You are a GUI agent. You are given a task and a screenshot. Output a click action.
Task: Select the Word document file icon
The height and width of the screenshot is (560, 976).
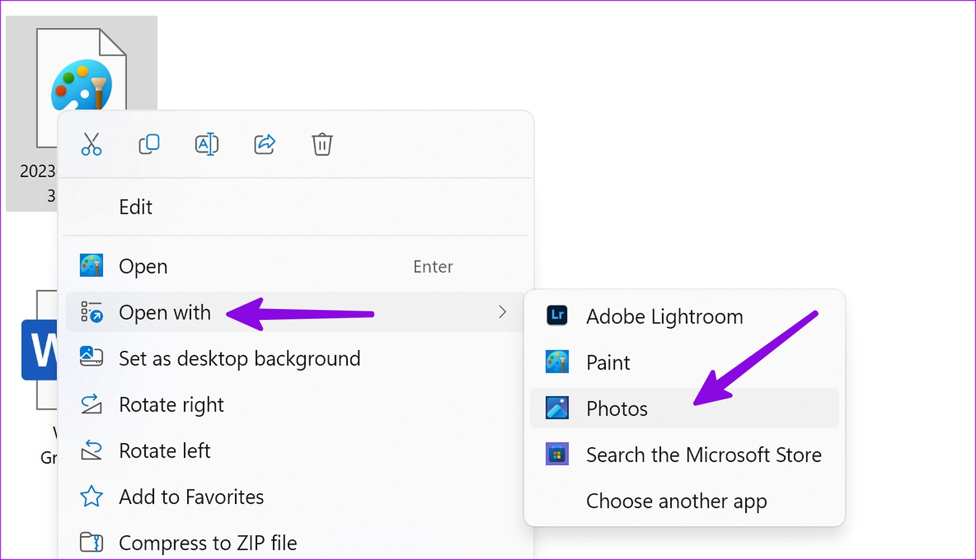click(x=39, y=350)
